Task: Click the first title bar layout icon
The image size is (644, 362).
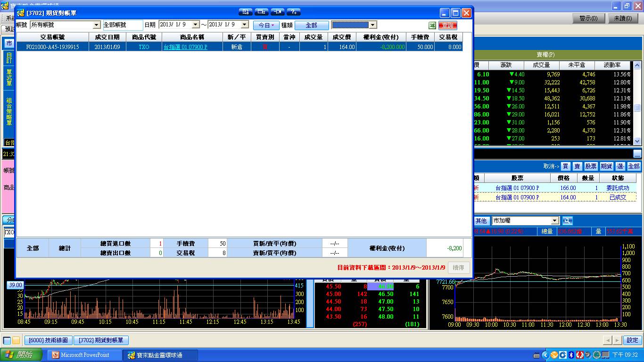Action: 246,12
